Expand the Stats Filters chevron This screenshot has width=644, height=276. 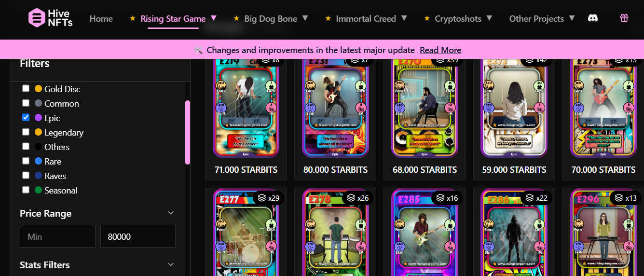coord(170,264)
